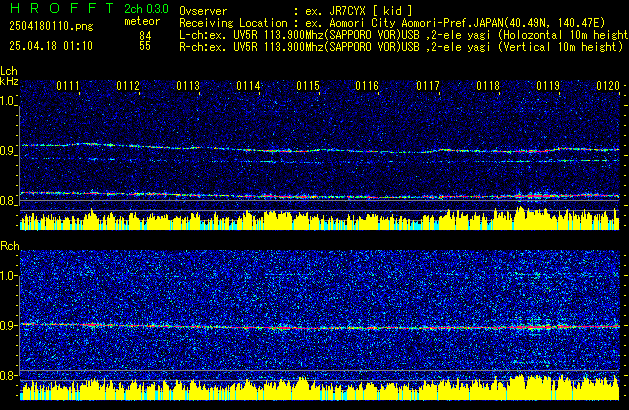Click the Ovserver JR7CYX line
This screenshot has width=629, height=410.
point(296,11)
